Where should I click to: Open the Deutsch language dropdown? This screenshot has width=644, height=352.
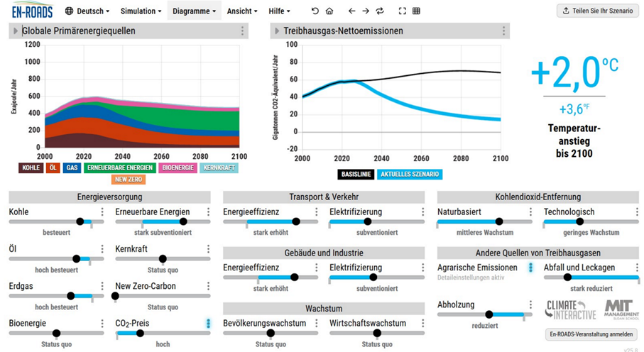(87, 11)
